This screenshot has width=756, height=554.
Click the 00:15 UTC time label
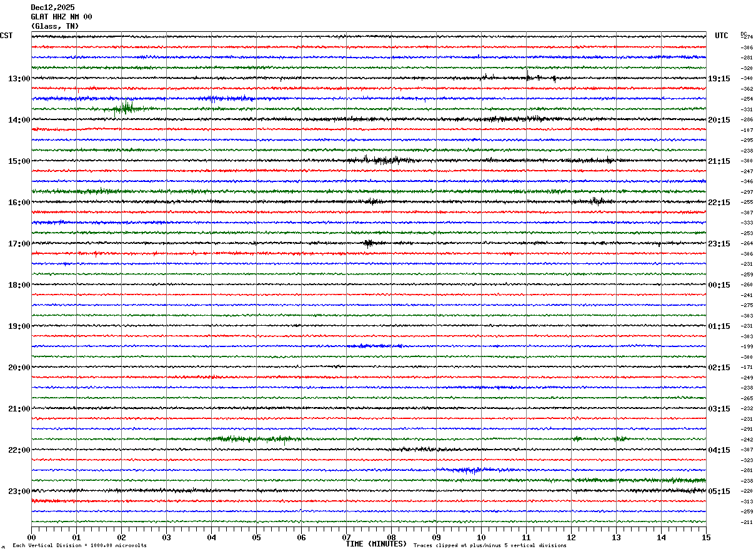719,285
